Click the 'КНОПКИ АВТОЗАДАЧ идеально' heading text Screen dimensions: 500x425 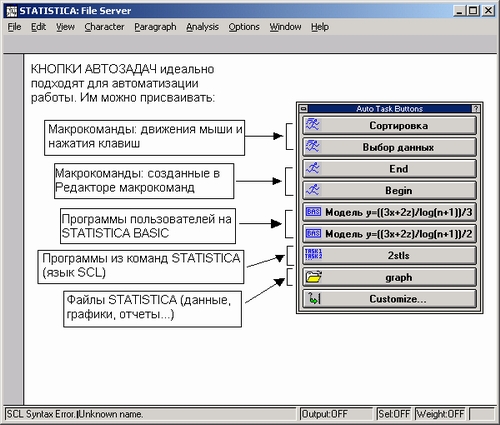122,69
